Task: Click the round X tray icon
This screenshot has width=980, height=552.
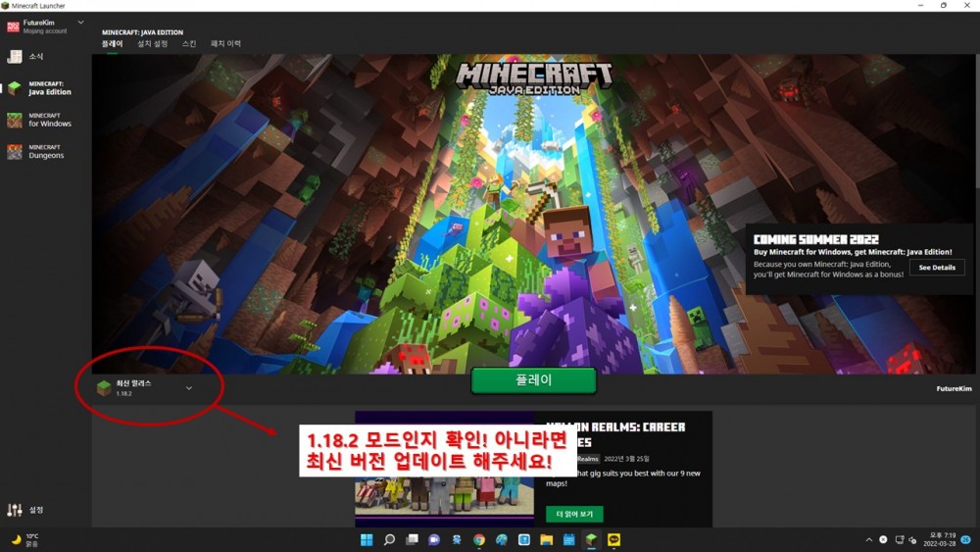Action: tap(883, 539)
